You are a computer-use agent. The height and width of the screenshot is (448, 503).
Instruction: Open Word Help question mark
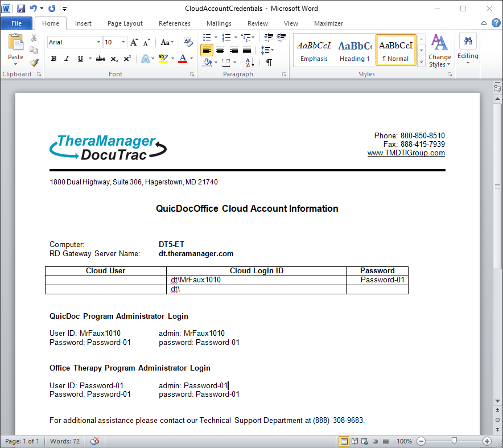point(496,23)
